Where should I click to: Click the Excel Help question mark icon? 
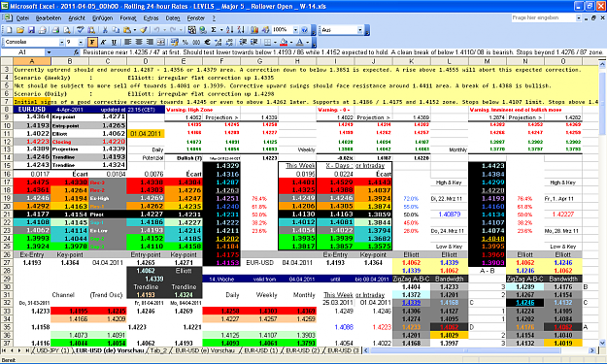(x=304, y=30)
